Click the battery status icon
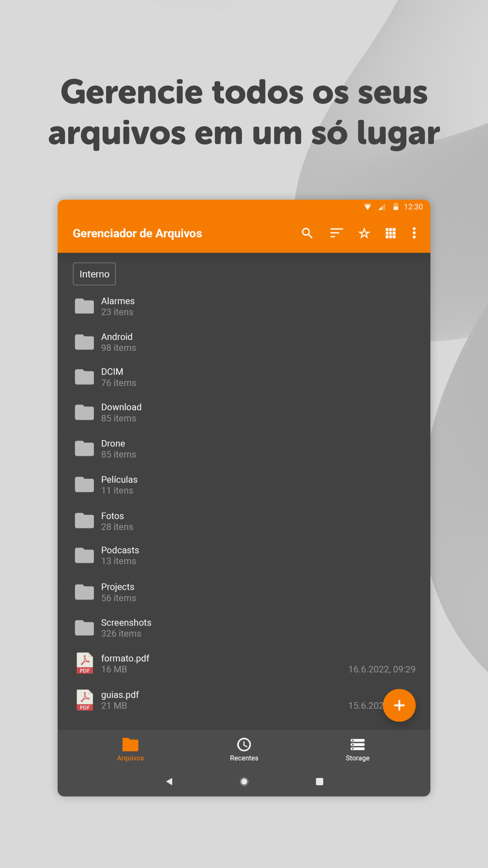The image size is (488, 868). pyautogui.click(x=395, y=206)
